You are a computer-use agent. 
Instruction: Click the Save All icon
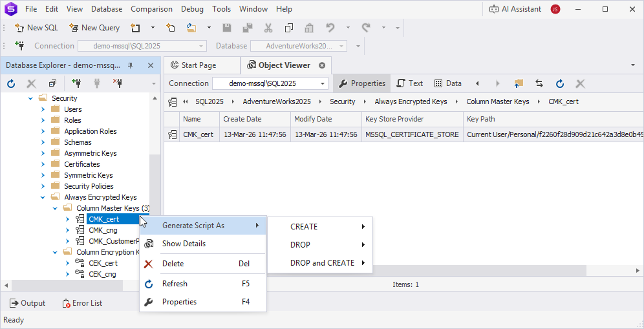247,28
